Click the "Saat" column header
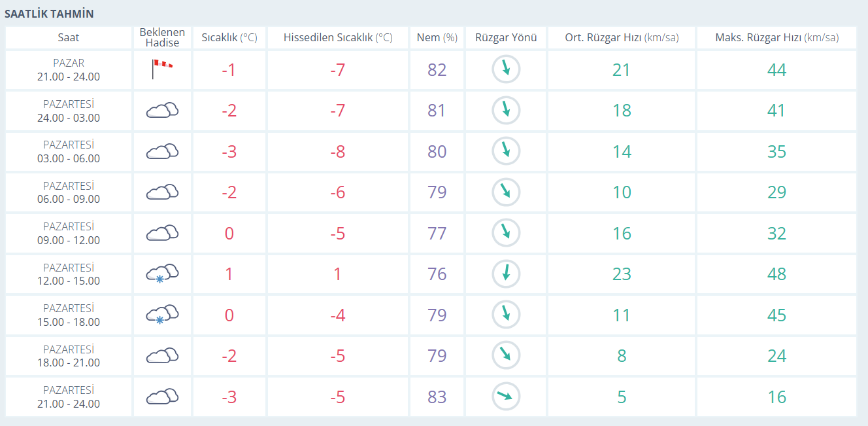Image resolution: width=868 pixels, height=426 pixels. [69, 38]
